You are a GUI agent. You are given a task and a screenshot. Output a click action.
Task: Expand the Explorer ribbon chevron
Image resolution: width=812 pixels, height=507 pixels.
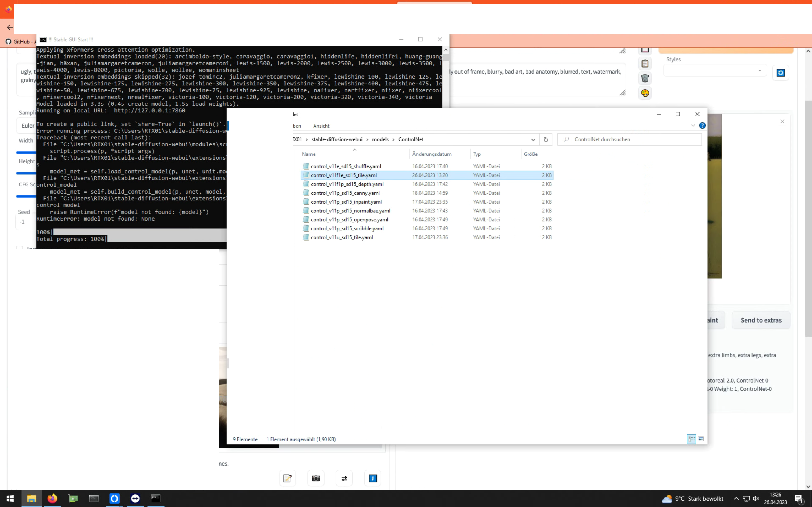click(x=693, y=126)
